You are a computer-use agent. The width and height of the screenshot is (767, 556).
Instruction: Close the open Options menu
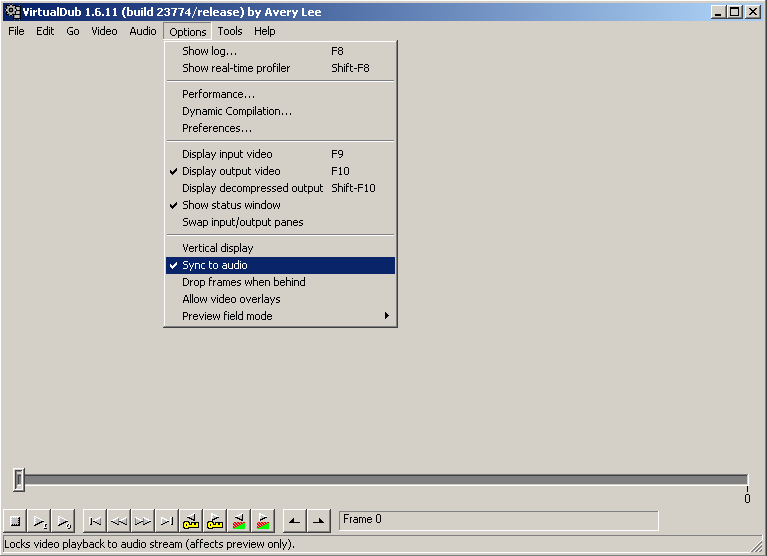click(x=188, y=32)
